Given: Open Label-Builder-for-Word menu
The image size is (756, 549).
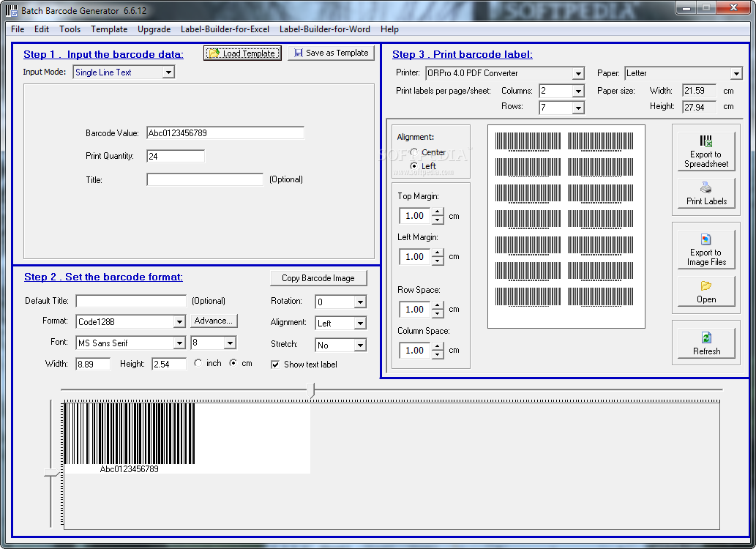Looking at the screenshot, I should coord(324,29).
